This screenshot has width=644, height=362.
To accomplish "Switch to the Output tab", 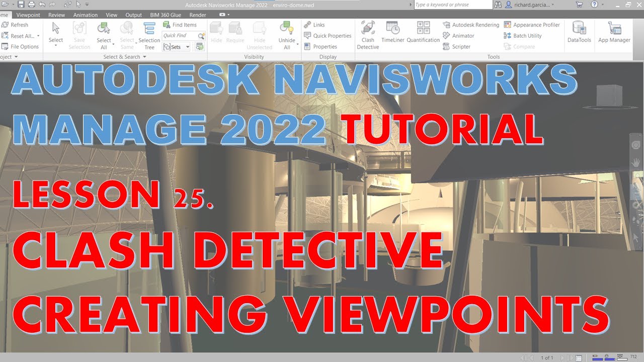I will pos(133,15).
